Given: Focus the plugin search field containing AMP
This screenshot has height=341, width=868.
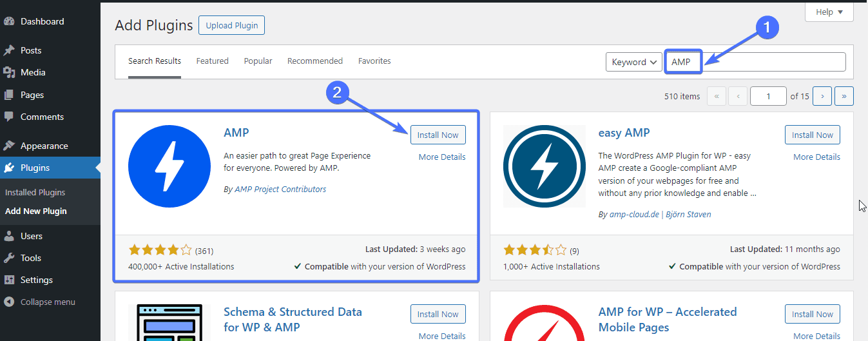Looking at the screenshot, I should point(755,62).
